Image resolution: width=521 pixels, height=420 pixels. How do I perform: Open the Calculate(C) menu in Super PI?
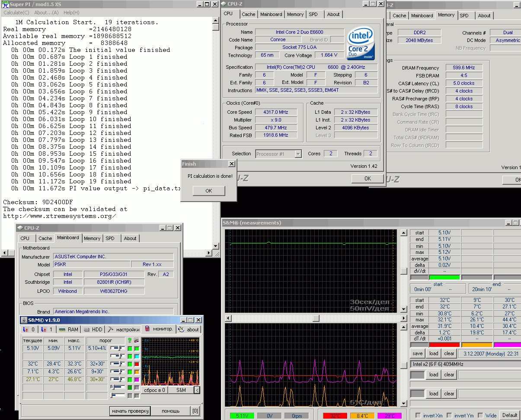click(16, 13)
